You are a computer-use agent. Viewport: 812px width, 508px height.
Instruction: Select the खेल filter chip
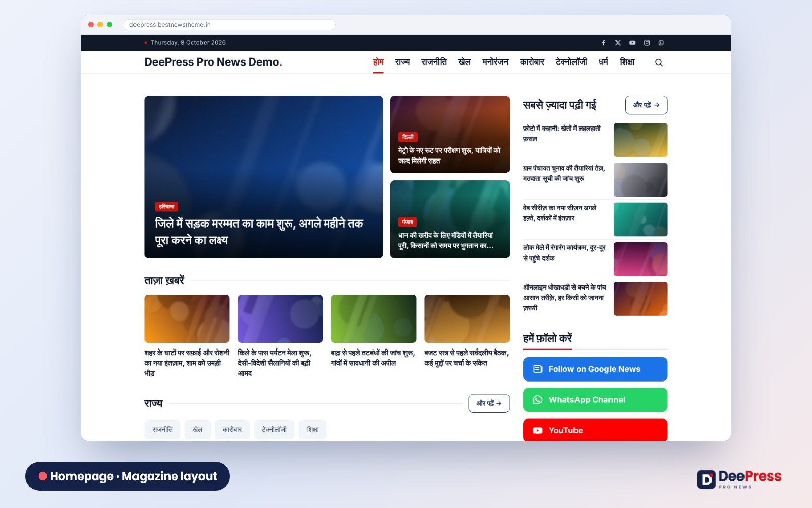click(197, 430)
